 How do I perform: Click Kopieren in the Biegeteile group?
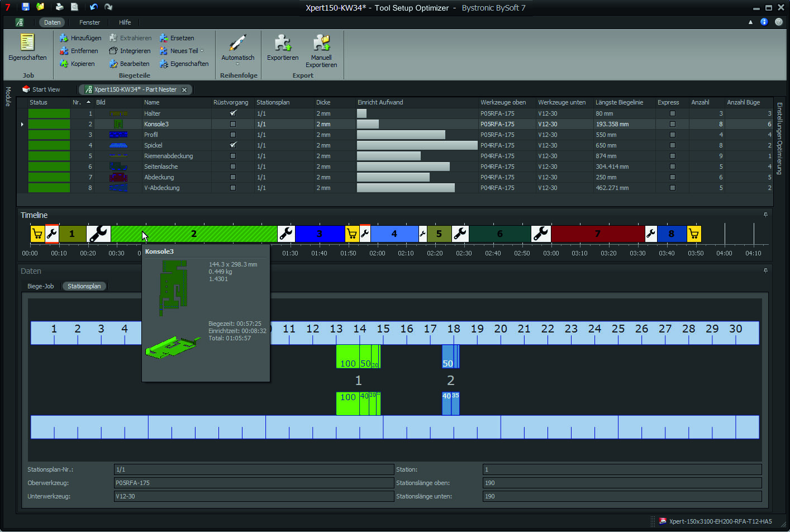tap(77, 64)
